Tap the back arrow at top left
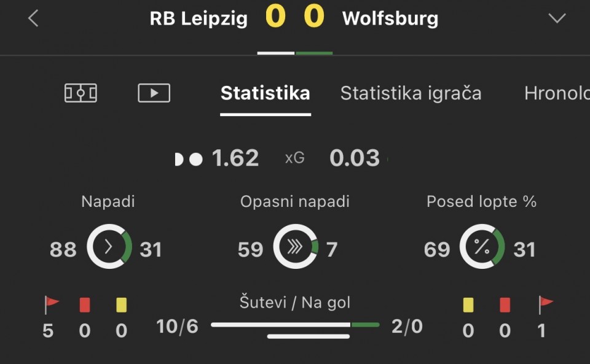This screenshot has height=364, width=590. tap(33, 18)
